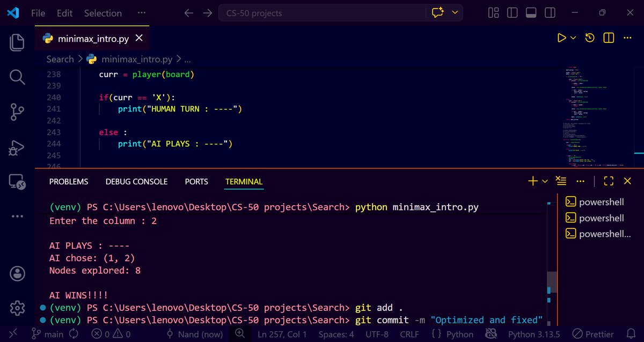Open the Edit menu
644x342 pixels.
click(64, 13)
